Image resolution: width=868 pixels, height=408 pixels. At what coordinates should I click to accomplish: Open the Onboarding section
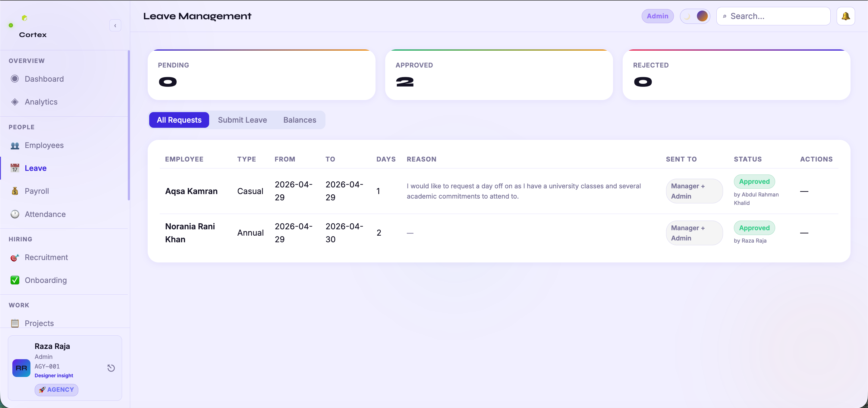point(46,280)
